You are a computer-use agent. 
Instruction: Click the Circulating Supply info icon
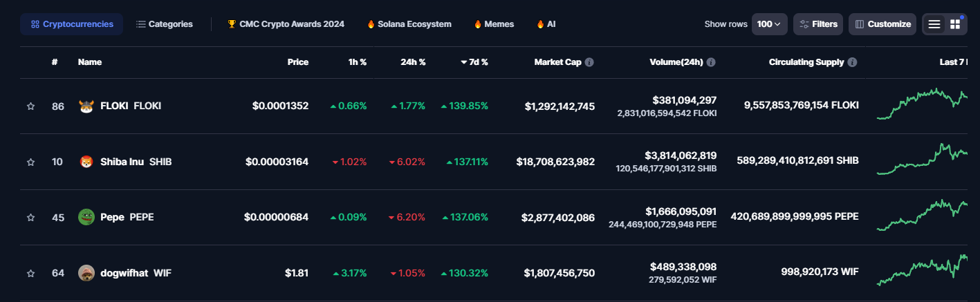852,62
